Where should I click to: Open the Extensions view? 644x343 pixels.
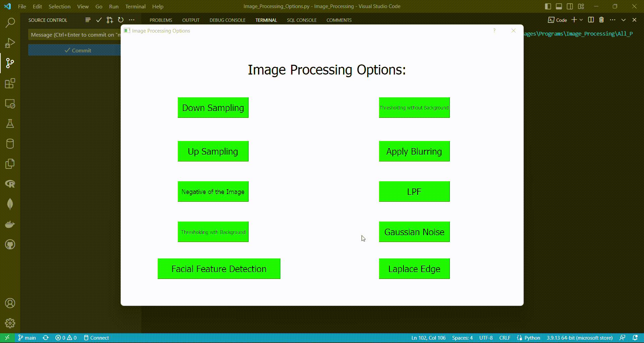[x=10, y=84]
